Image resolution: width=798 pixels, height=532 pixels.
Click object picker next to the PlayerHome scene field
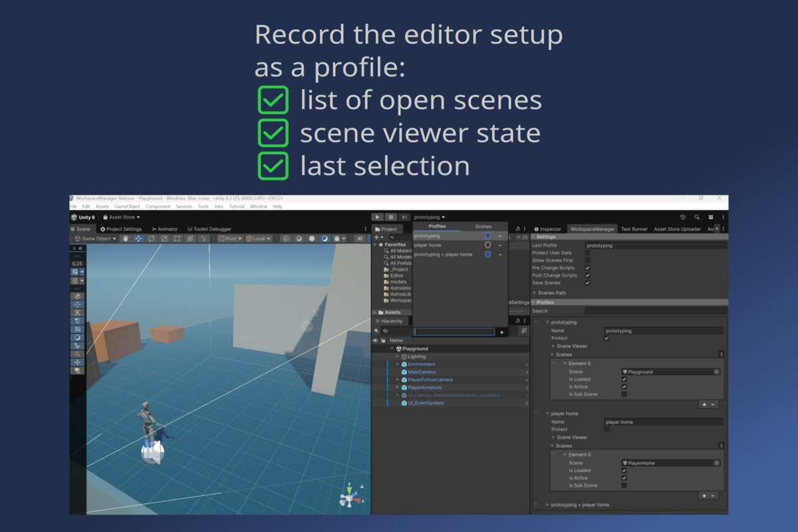717,463
